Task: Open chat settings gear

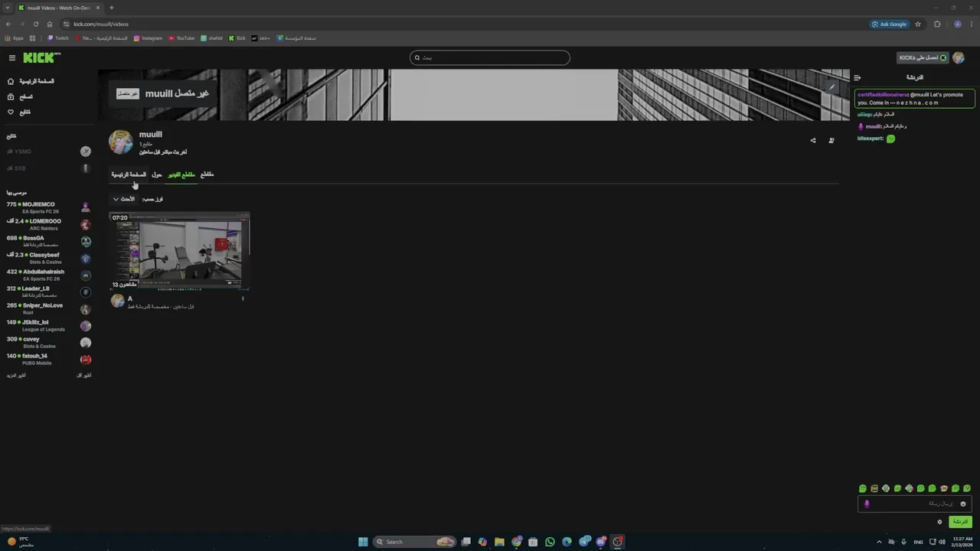Action: [939, 522]
